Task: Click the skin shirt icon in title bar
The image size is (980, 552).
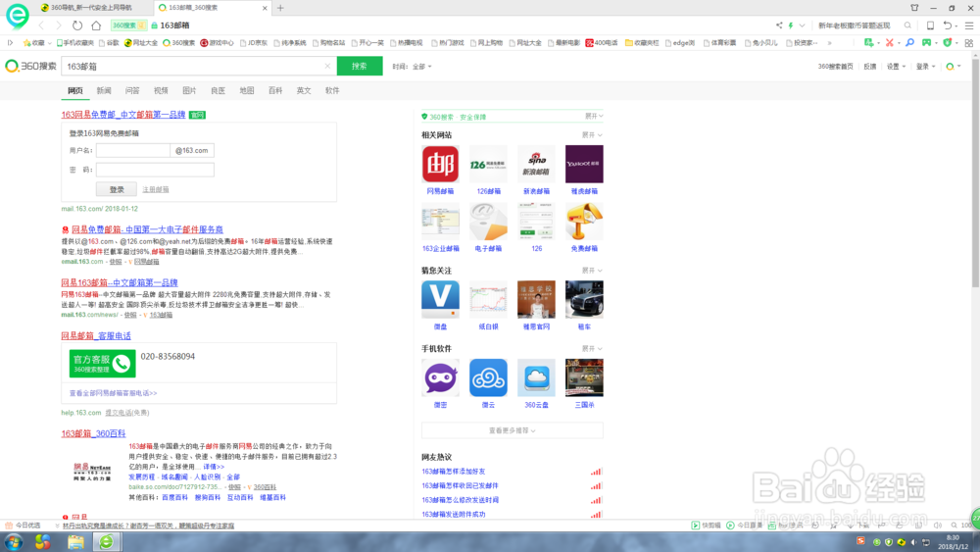Action: pyautogui.click(x=914, y=8)
